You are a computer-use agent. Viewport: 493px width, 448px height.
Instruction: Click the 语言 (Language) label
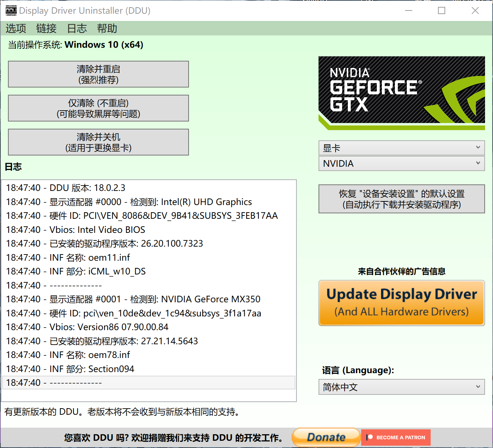[x=358, y=370]
